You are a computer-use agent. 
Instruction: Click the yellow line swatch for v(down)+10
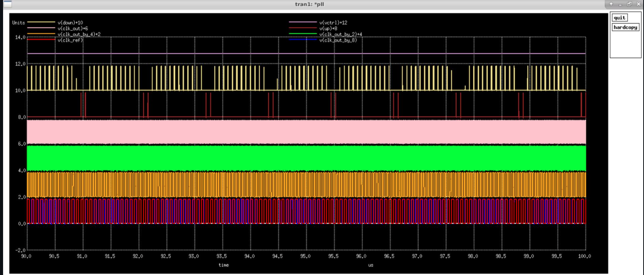[41, 22]
